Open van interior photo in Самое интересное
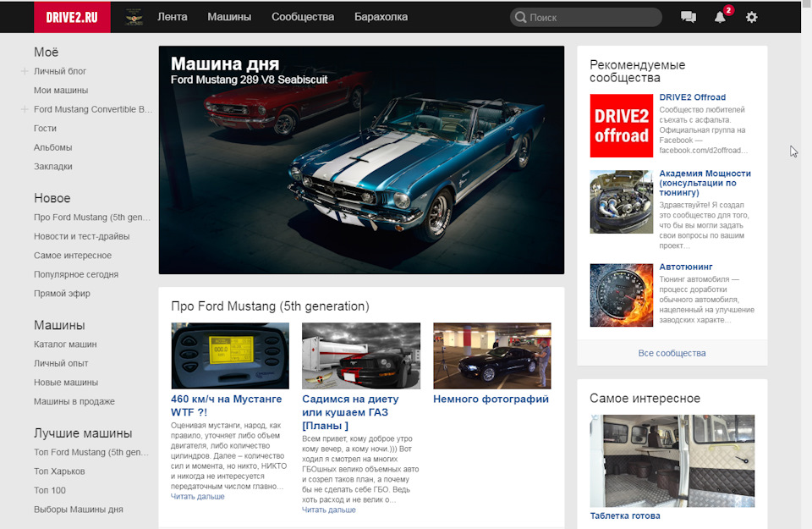Image resolution: width=812 pixels, height=529 pixels. pyautogui.click(x=672, y=460)
